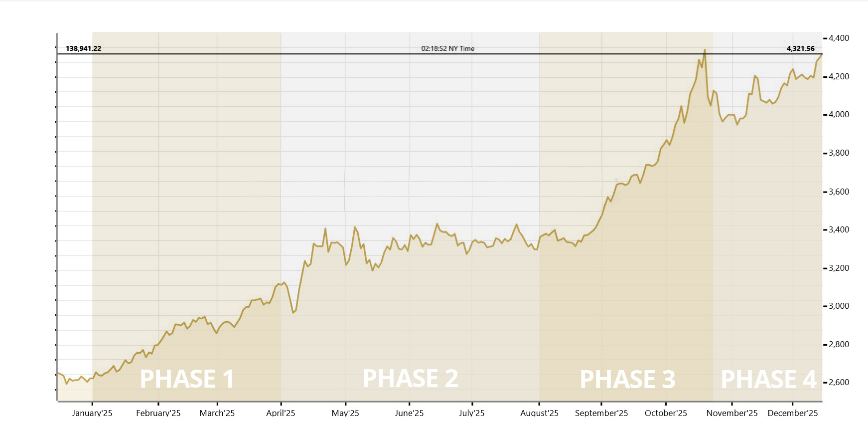
Task: Click the 4,000 price axis value
Action: pos(839,114)
